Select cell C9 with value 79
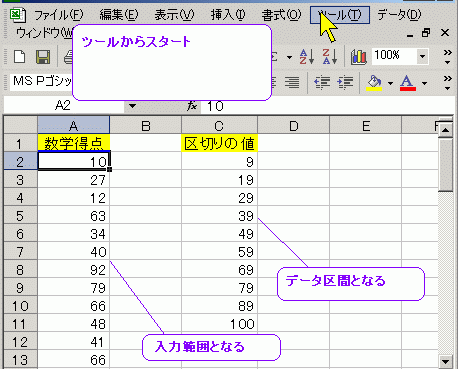Viewport: 458px width, 369px height. coord(219,288)
